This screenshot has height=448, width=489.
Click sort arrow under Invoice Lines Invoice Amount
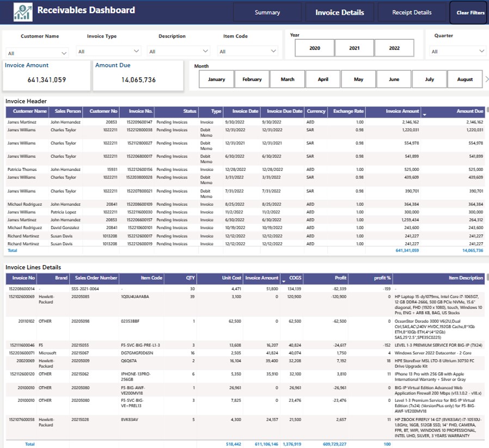(x=284, y=281)
